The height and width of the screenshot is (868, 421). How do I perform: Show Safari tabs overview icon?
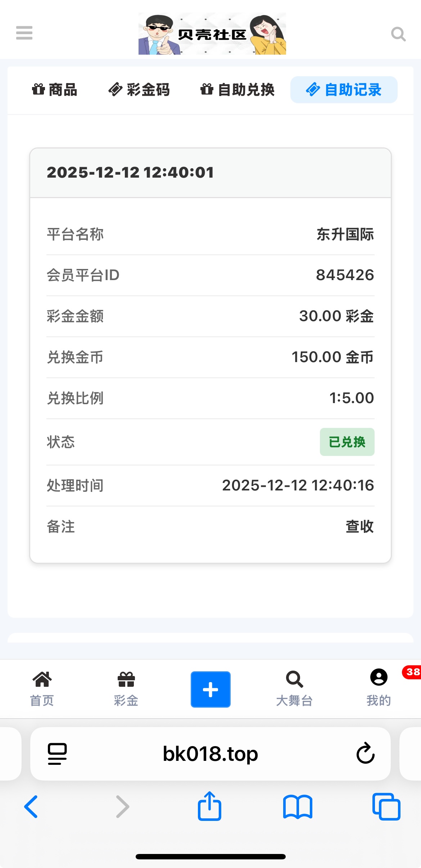click(x=386, y=807)
